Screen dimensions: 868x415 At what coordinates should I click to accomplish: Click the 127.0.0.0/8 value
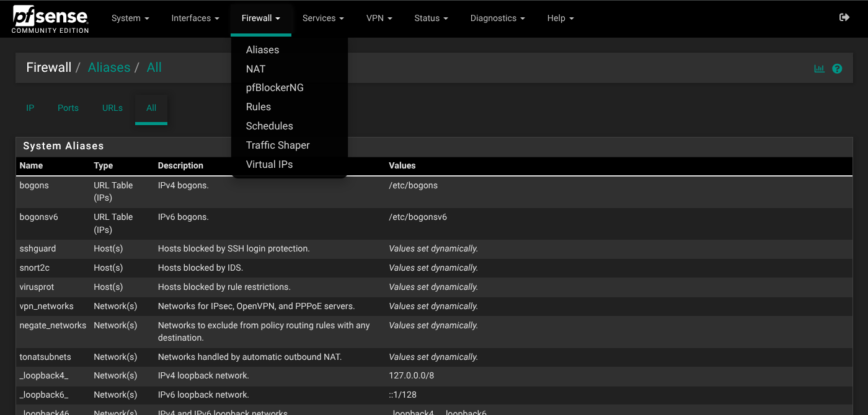(x=411, y=376)
